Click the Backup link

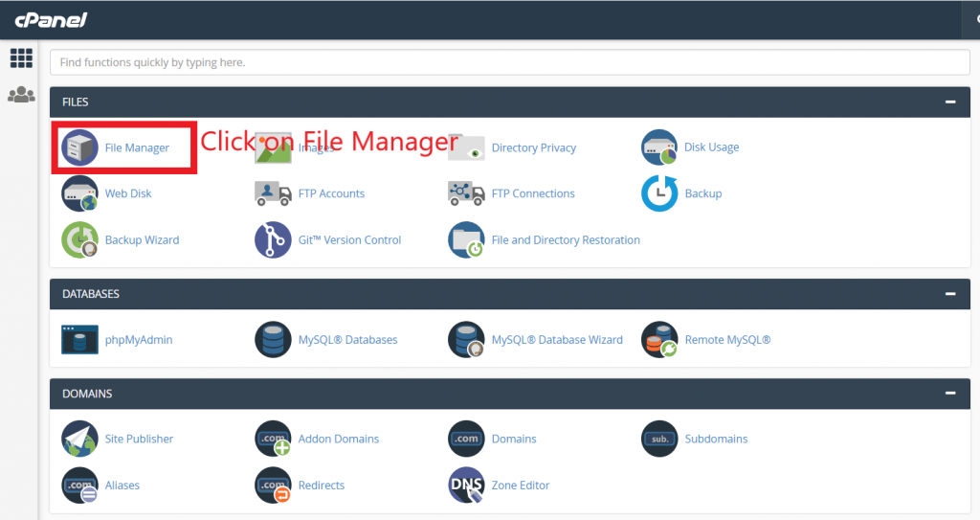[703, 193]
